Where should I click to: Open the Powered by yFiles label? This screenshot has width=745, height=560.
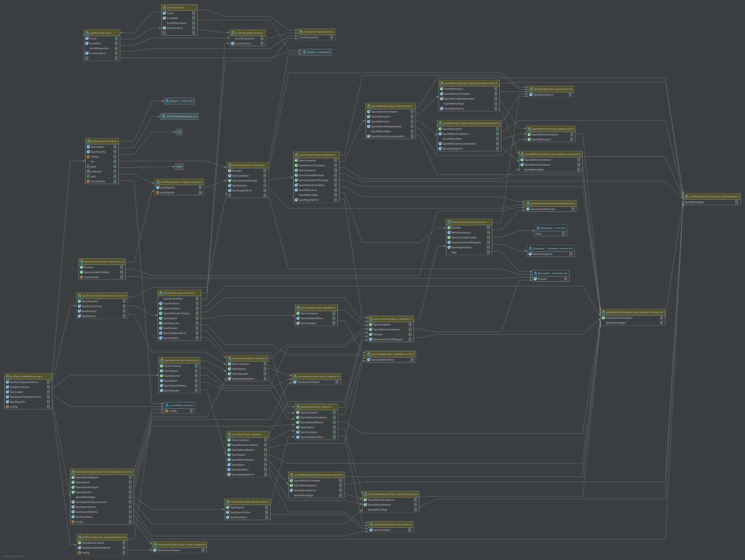click(13, 556)
